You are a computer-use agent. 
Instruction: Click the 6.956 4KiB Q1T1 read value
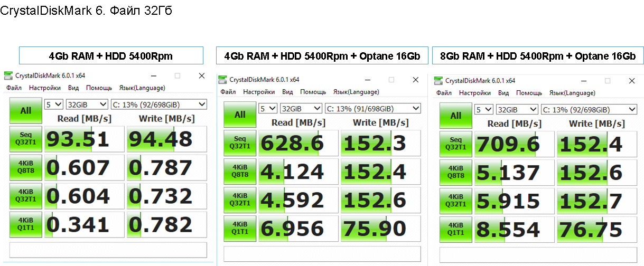[x=298, y=229]
